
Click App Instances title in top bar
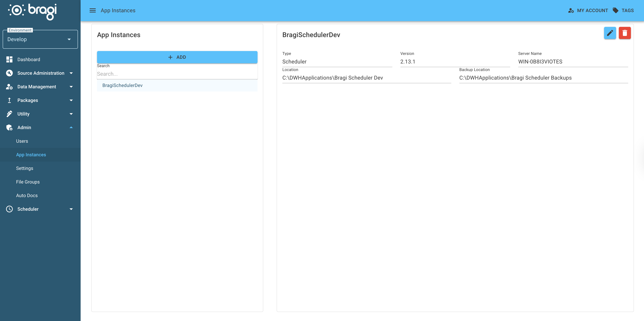[118, 11]
